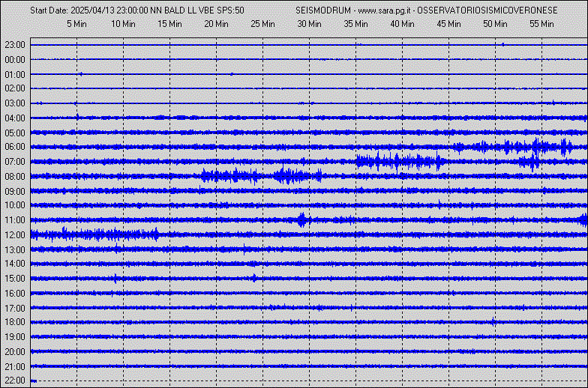Click the 35 Min column label
588x388 pixels.
coord(355,24)
